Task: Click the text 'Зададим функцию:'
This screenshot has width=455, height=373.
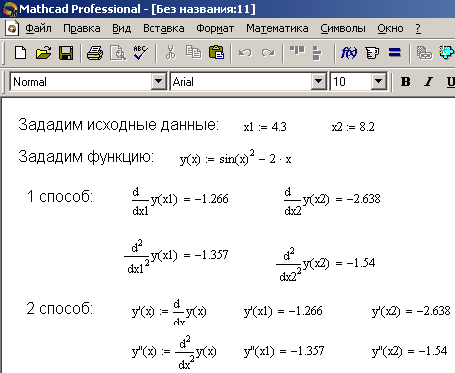Action: tap(86, 157)
